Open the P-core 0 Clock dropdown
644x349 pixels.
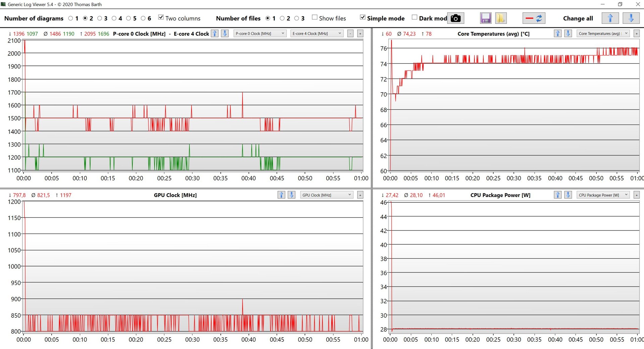point(260,34)
